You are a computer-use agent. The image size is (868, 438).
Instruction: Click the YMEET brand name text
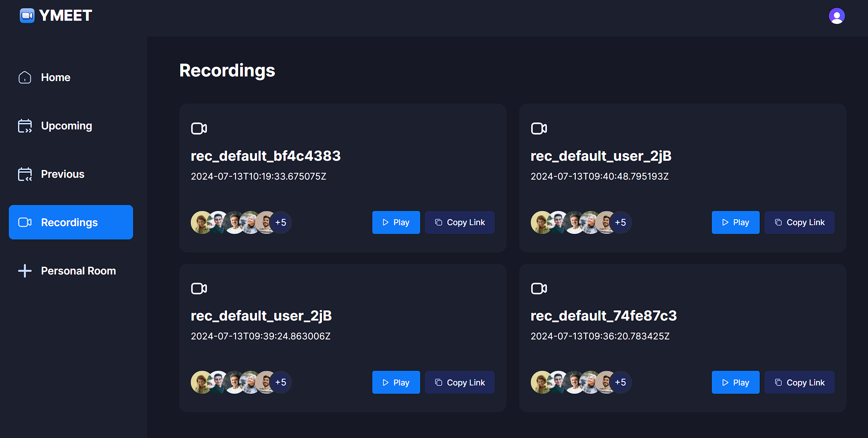pyautogui.click(x=65, y=16)
